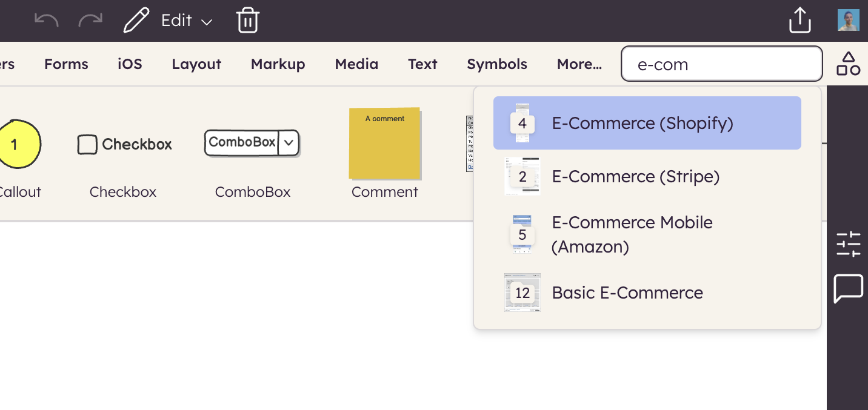Click the trash delete icon
The width and height of the screenshot is (868, 410).
click(x=247, y=21)
